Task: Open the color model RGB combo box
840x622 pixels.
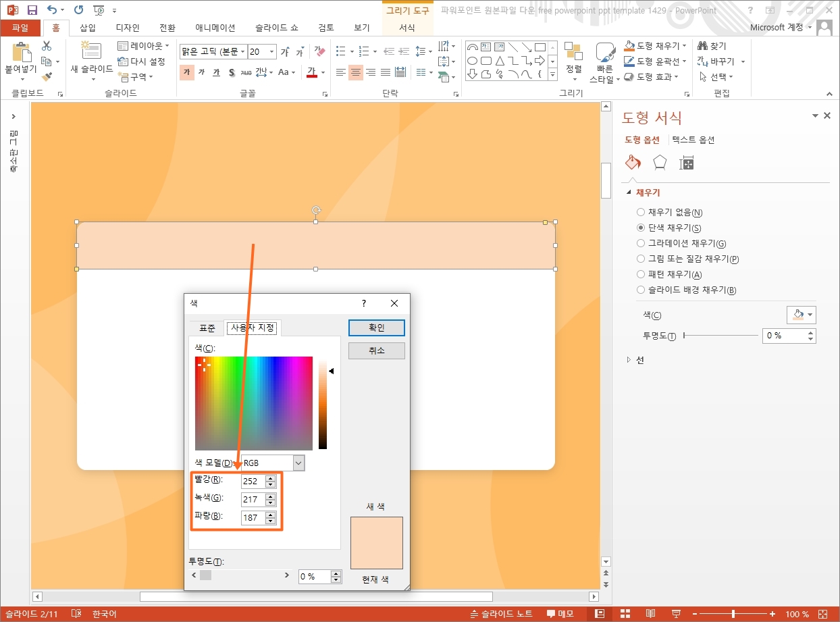Action: [272, 463]
